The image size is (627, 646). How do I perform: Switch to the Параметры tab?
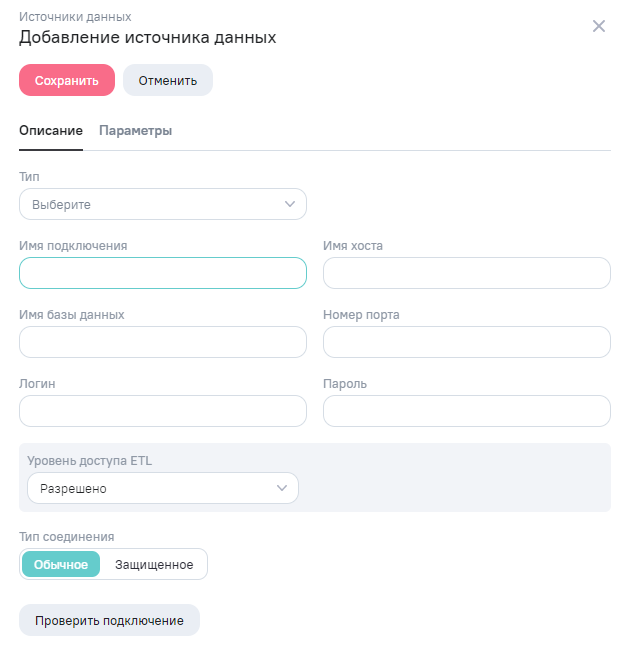point(136,131)
